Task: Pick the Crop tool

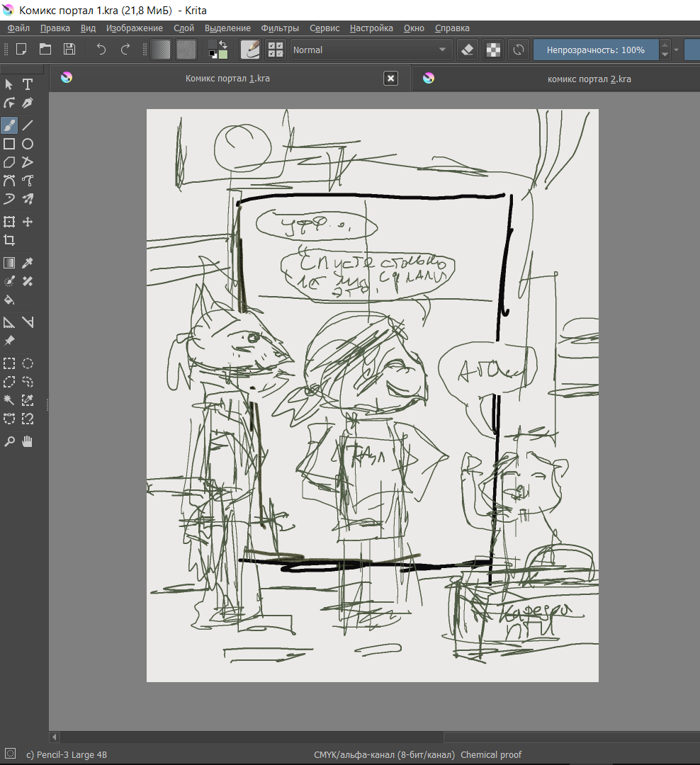Action: click(9, 240)
